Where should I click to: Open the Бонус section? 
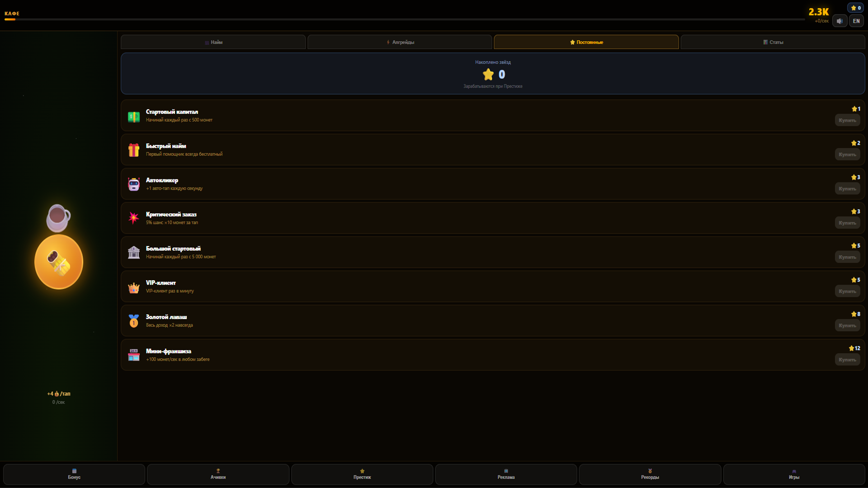[74, 474]
